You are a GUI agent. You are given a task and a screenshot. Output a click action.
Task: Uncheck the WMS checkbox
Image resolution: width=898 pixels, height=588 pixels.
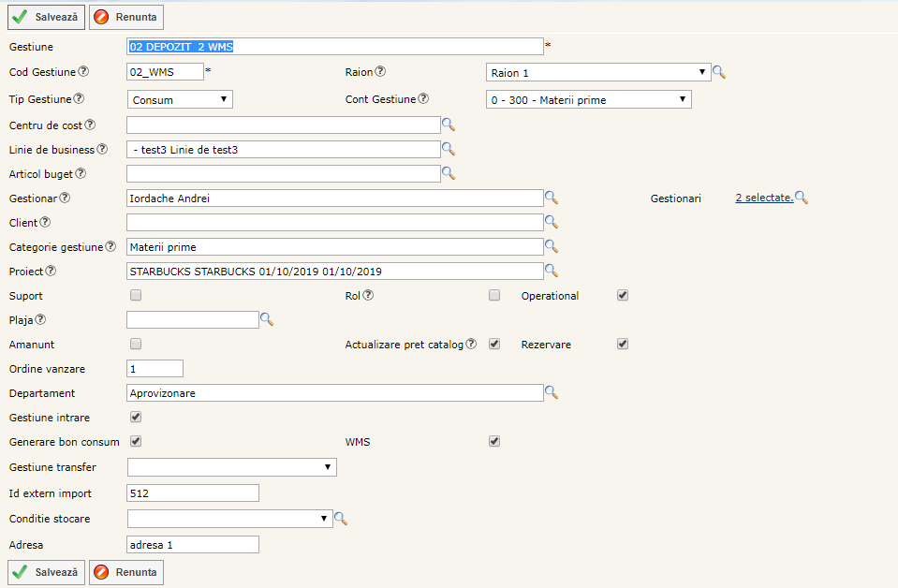pos(494,441)
